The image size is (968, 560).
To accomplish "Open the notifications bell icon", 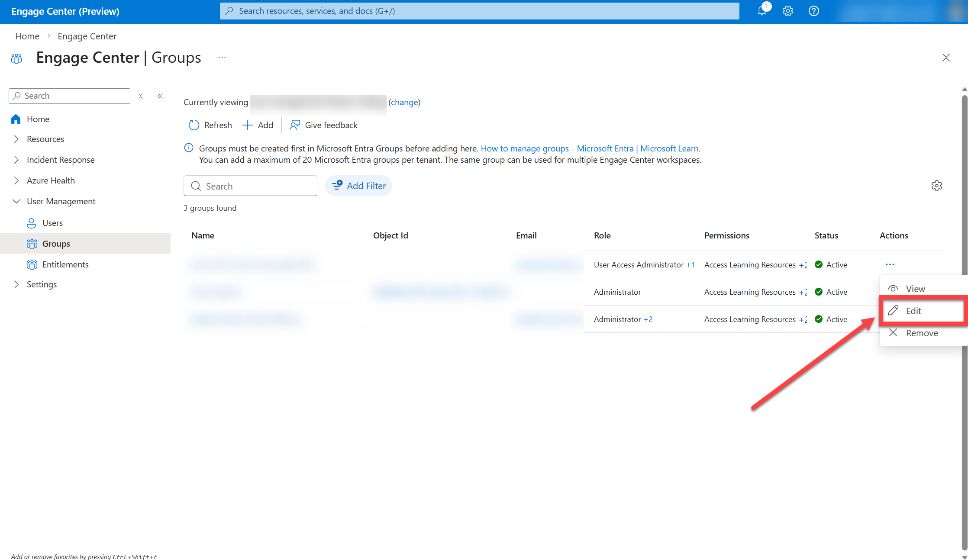I will click(762, 11).
